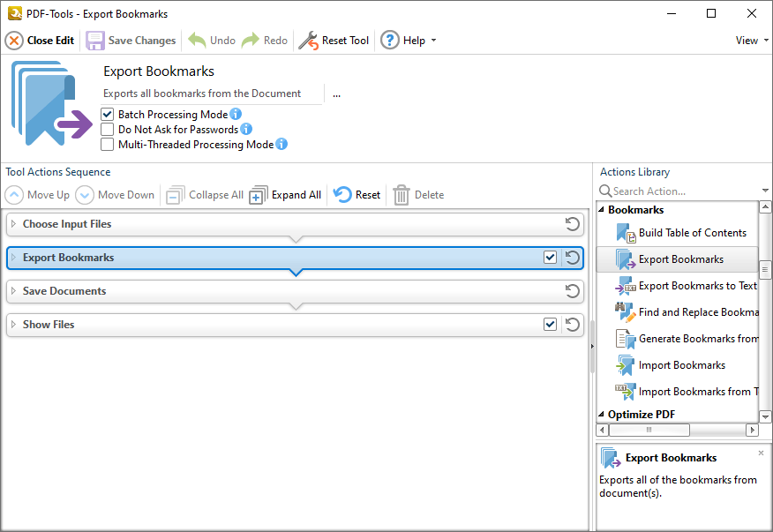This screenshot has width=773, height=532.
Task: Click Collapse All actions
Action: pos(205,195)
